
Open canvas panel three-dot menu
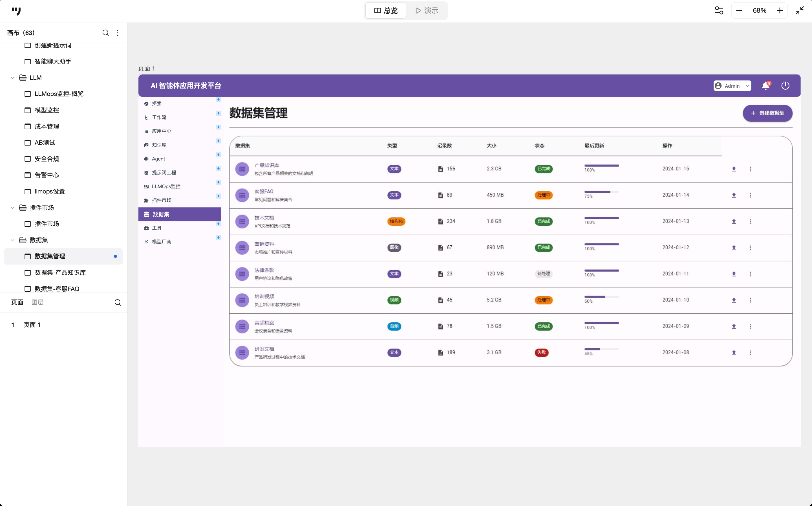click(118, 33)
